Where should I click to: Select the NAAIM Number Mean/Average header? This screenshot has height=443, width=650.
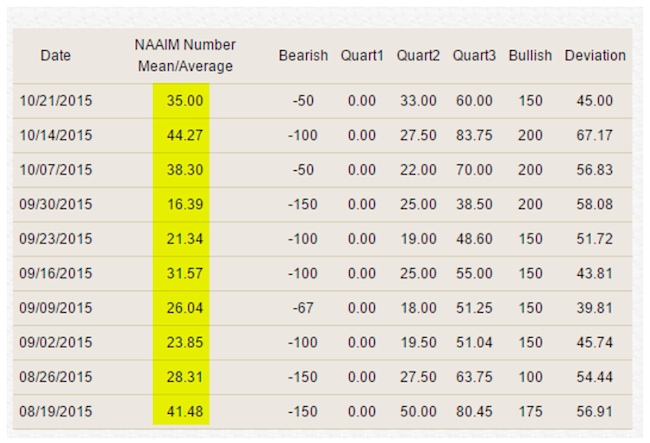(x=185, y=55)
